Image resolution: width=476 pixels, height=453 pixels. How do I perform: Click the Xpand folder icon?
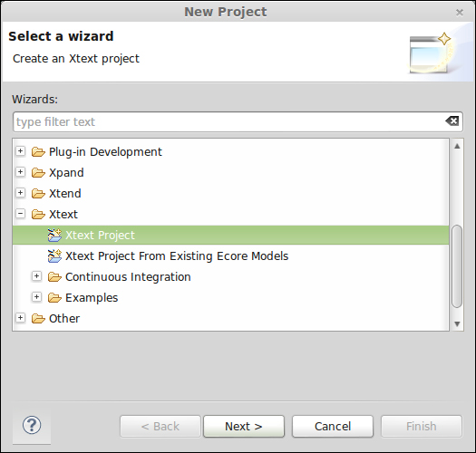tap(38, 173)
